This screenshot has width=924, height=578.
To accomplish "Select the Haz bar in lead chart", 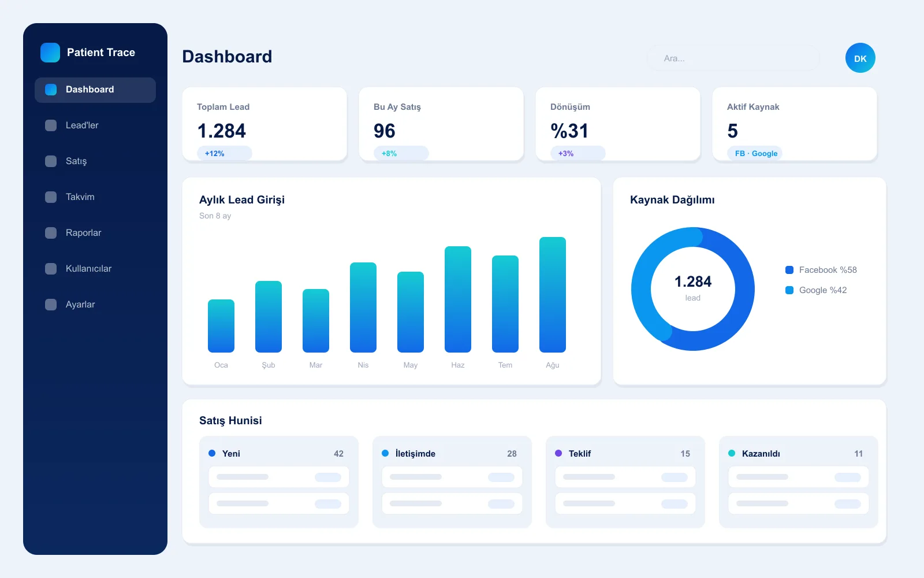I will coord(458,299).
